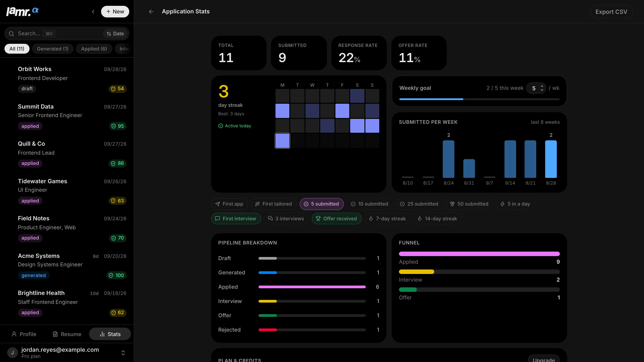This screenshot has height=362, width=644.
Task: Click the score badge 100 on Acme Systems
Action: coord(116,275)
